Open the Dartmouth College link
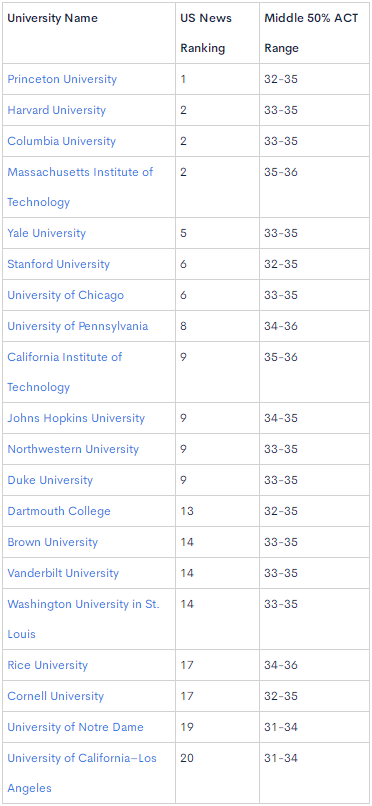Viewport: 372px width, 806px height. pos(59,511)
